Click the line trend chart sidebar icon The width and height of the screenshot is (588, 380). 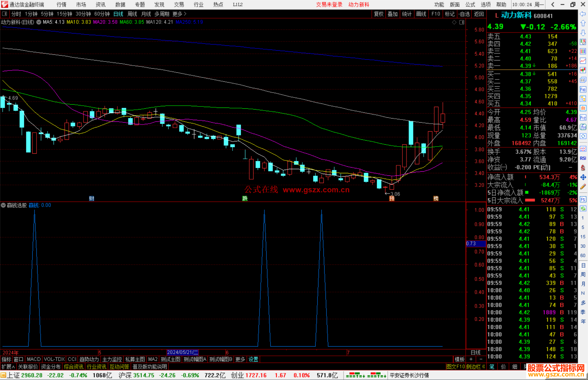(583, 61)
